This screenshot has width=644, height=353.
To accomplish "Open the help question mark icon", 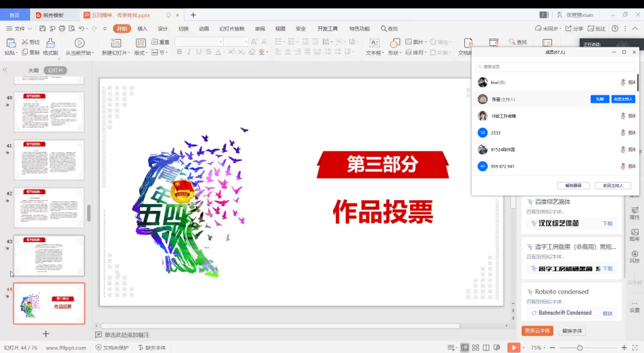I will click(x=615, y=28).
